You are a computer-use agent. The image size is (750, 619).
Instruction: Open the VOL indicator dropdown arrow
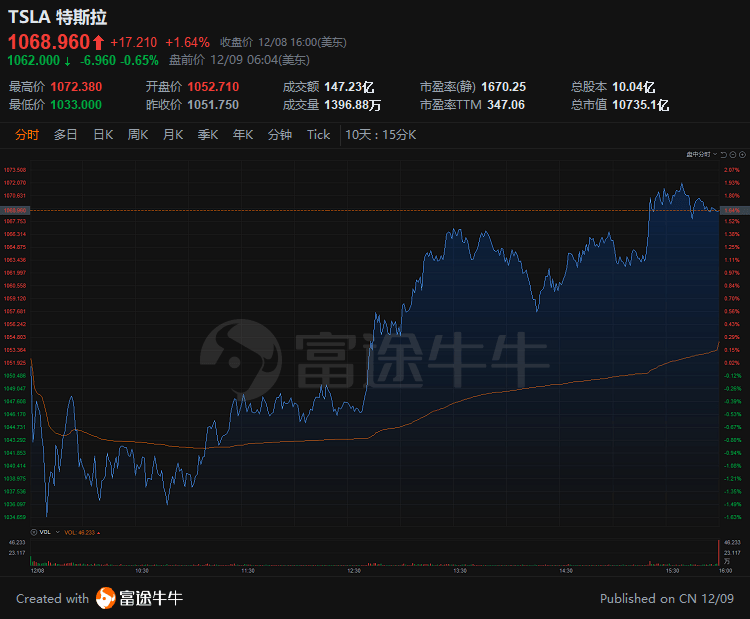click(58, 532)
